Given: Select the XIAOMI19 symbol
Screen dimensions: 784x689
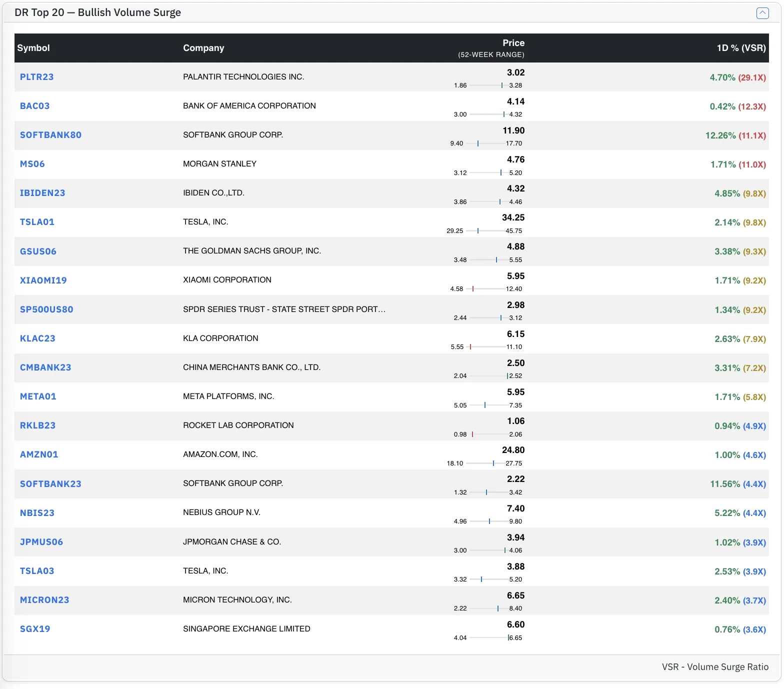Looking at the screenshot, I should pyautogui.click(x=43, y=280).
